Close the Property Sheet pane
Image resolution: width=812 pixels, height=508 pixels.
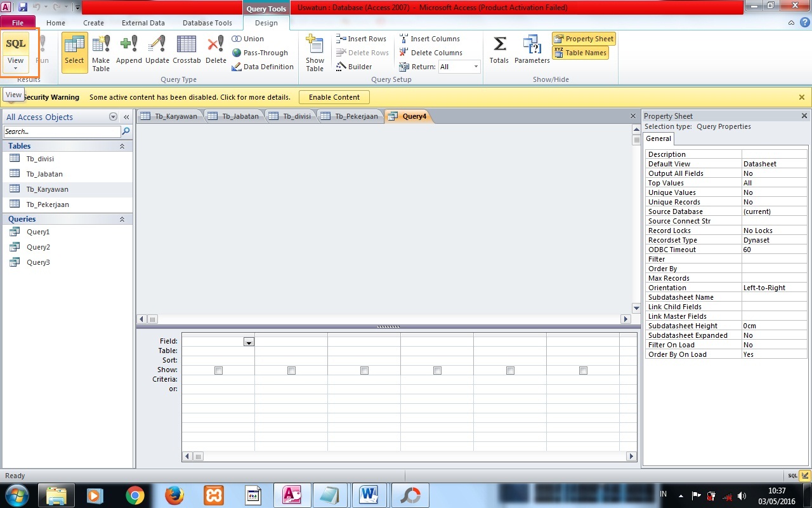(804, 116)
